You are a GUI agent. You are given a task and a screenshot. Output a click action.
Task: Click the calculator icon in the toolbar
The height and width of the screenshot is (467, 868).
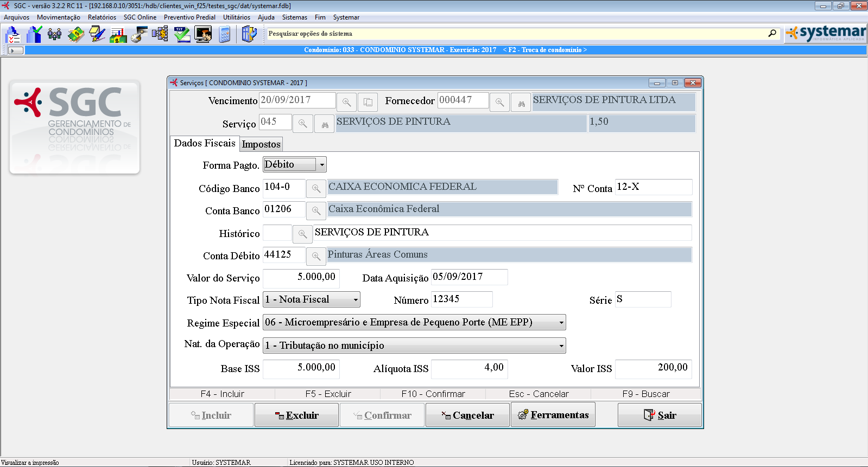225,35
